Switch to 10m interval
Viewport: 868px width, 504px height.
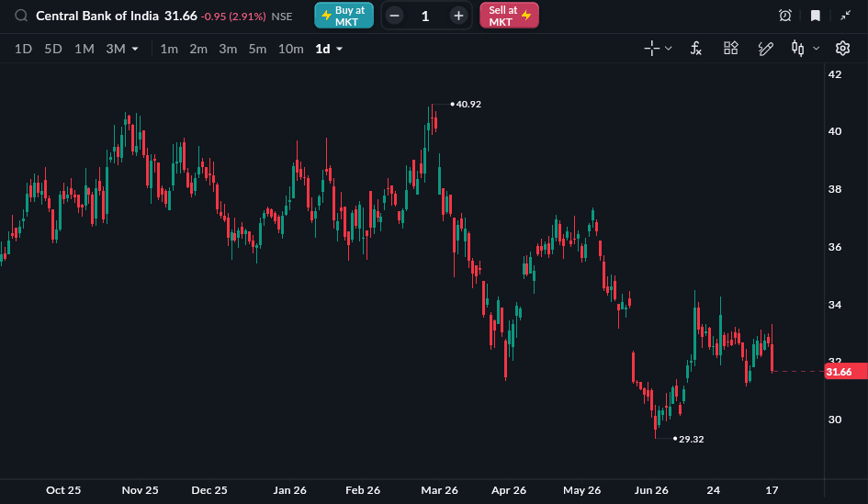(290, 49)
